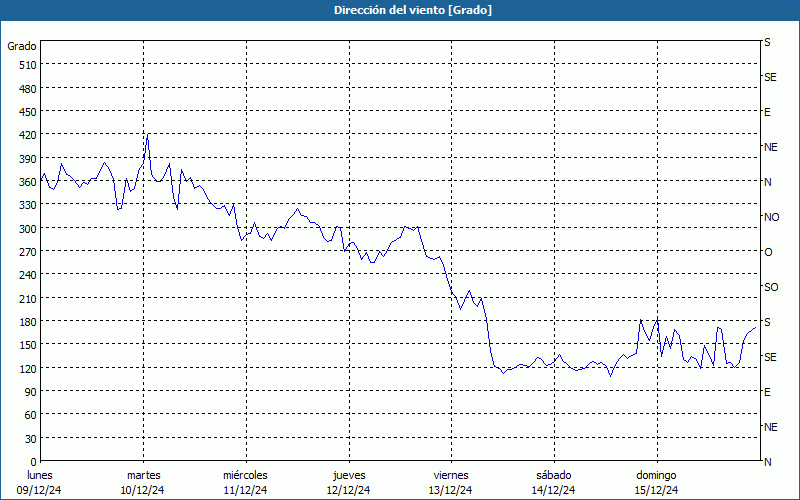Select the 150 degree axis label
800x500 pixels.
click(x=29, y=345)
